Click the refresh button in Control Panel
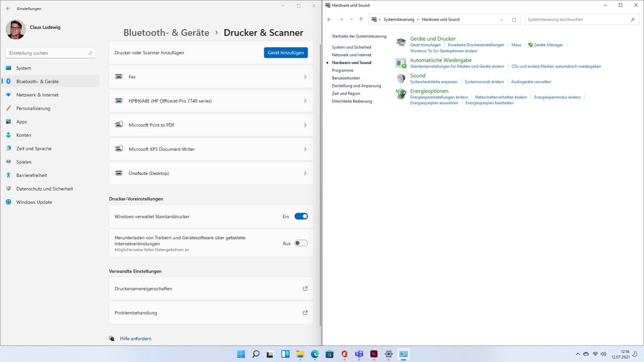 point(514,20)
